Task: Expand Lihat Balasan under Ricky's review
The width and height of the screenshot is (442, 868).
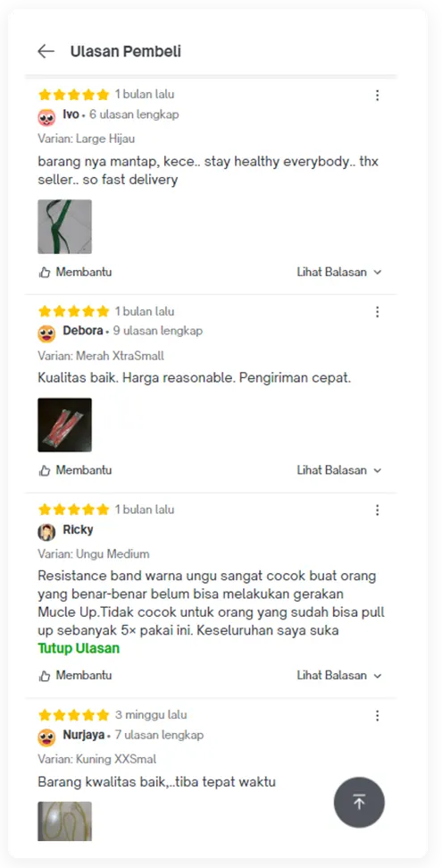Action: [x=339, y=676]
